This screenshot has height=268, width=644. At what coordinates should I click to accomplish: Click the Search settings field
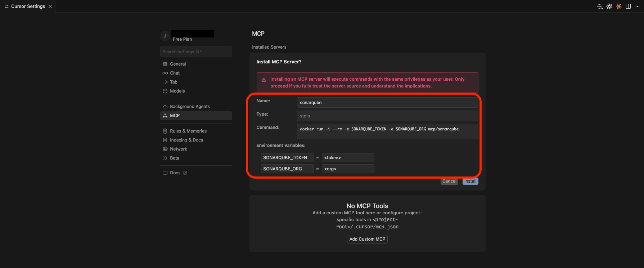(196, 52)
